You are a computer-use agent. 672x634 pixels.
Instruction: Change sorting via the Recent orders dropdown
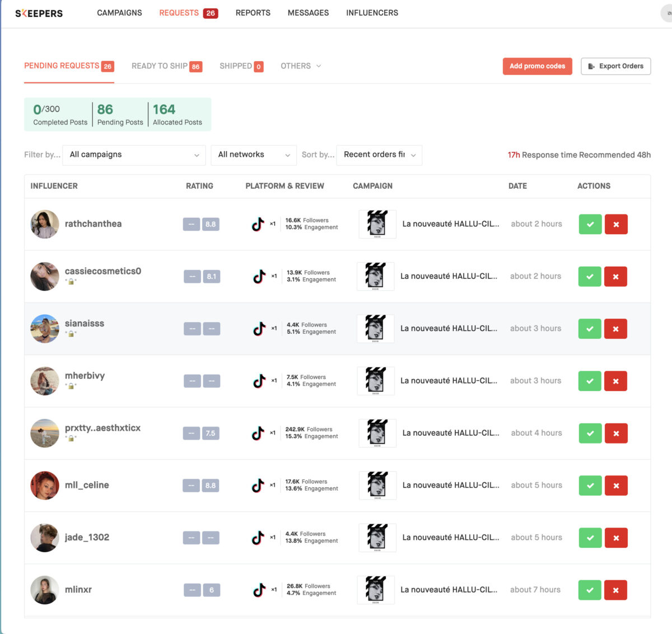pyautogui.click(x=379, y=155)
